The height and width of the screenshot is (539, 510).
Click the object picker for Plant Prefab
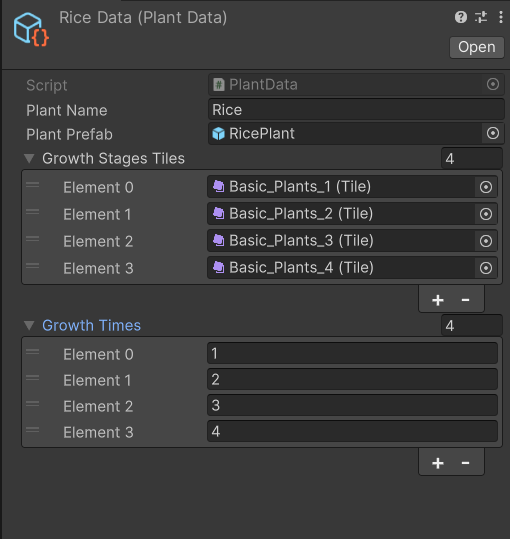493,133
